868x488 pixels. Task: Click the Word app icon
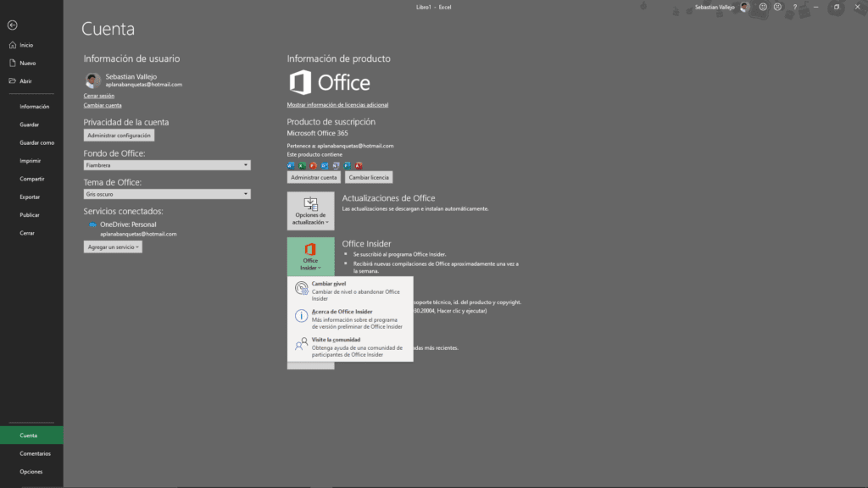(x=291, y=165)
